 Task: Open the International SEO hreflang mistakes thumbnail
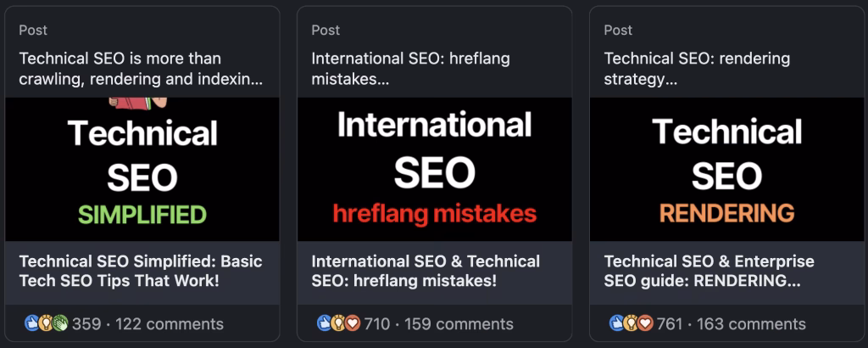434,170
